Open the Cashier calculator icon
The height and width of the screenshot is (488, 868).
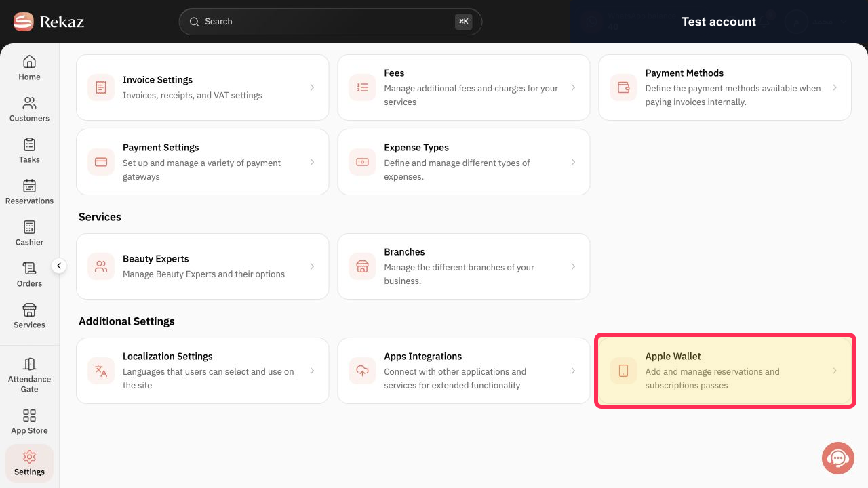point(29,227)
